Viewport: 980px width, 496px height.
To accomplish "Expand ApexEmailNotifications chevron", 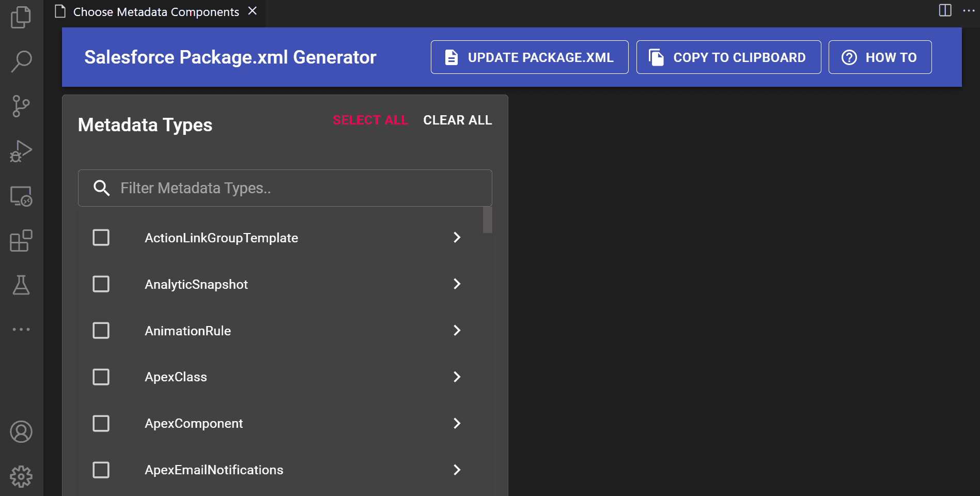I will 457,470.
